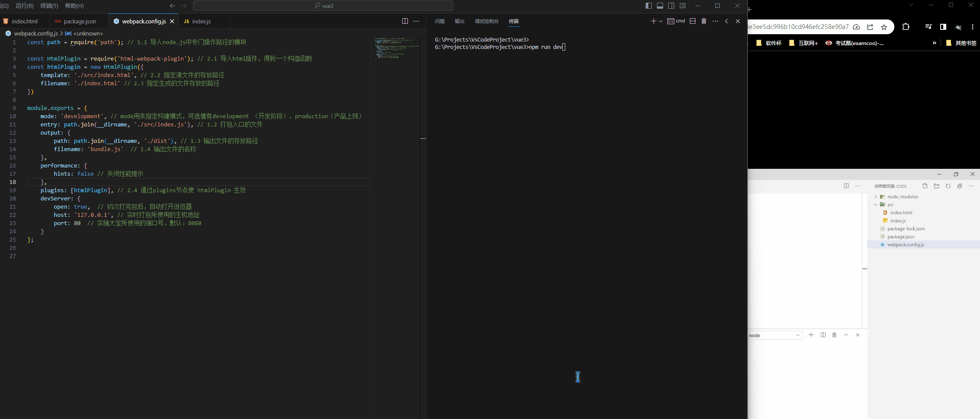The height and width of the screenshot is (419, 980).
Task: Select the 终端 panel tab
Action: click(514, 21)
